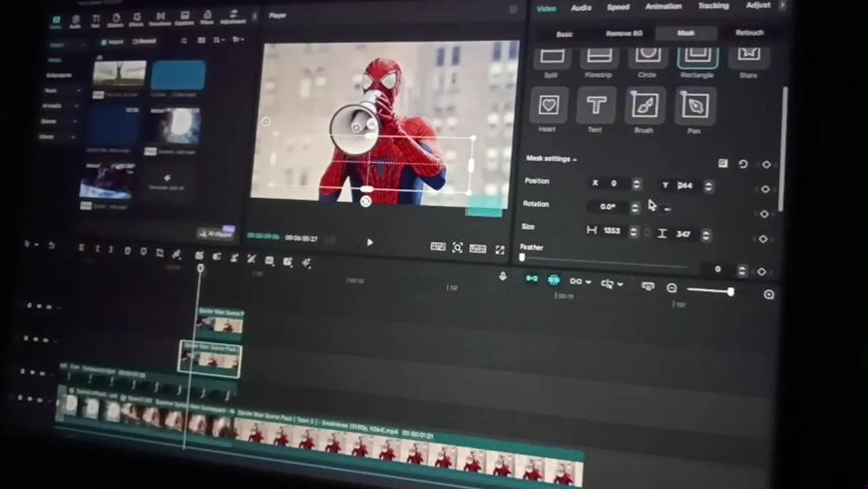Viewport: 868px width, 489px height.
Task: Open the Remove BG sub-tab
Action: pyautogui.click(x=623, y=33)
